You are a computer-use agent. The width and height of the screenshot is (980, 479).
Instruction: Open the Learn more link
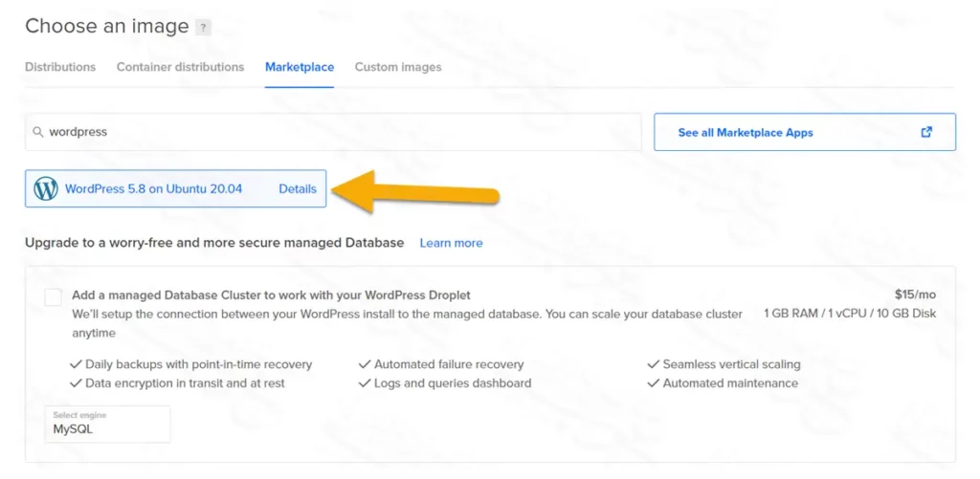click(451, 243)
